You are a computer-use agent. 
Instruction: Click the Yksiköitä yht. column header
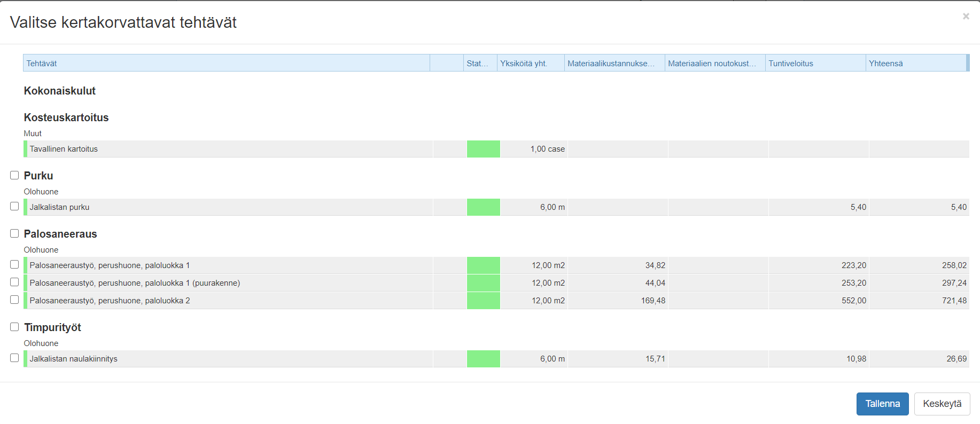pos(530,63)
